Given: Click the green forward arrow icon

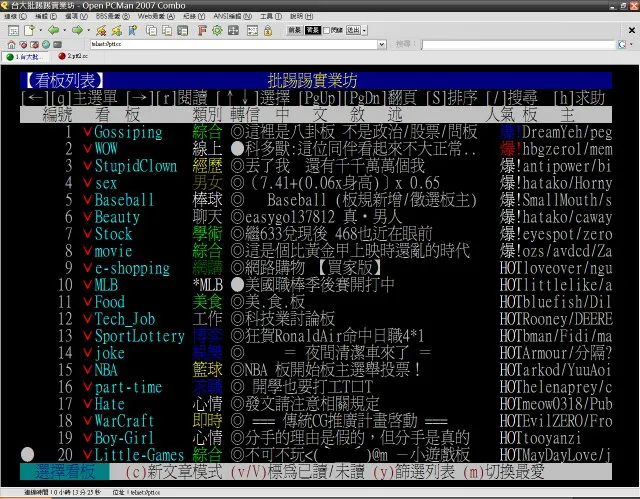Looking at the screenshot, I should pyautogui.click(x=78, y=30).
